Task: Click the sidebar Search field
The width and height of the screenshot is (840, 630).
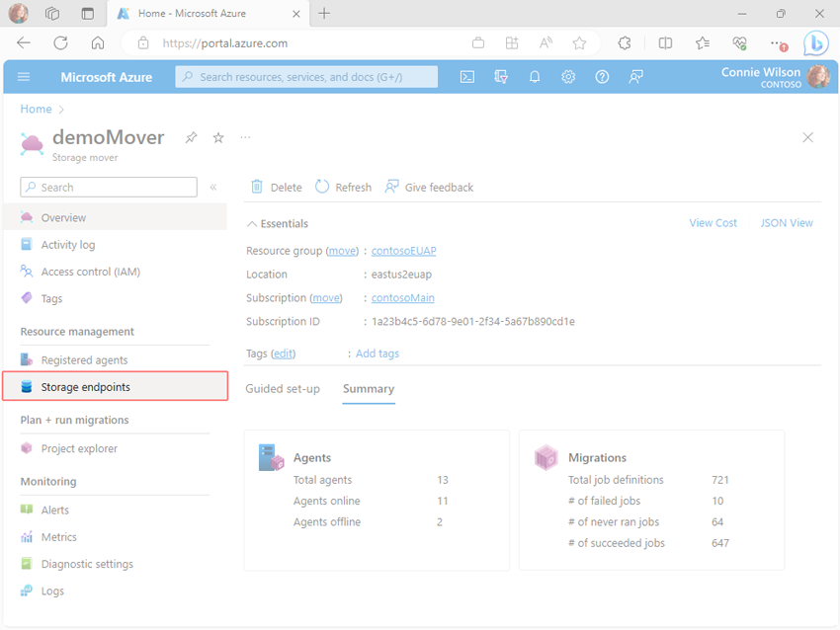Action: coord(109,188)
